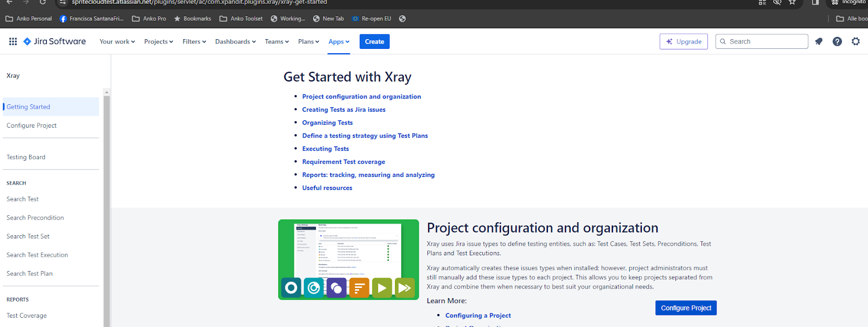Follow the Useful resources link

click(x=327, y=188)
